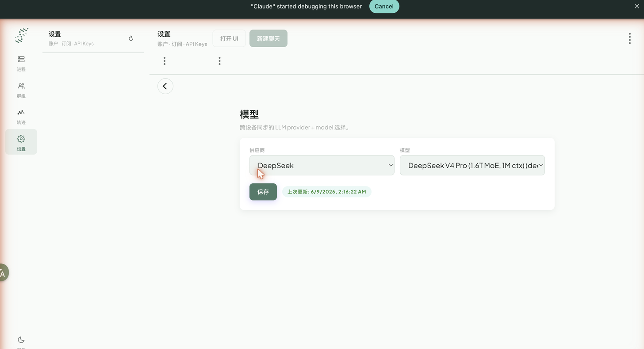The width and height of the screenshot is (644, 349).
Task: Go back with the circular arrow button
Action: coord(165,86)
